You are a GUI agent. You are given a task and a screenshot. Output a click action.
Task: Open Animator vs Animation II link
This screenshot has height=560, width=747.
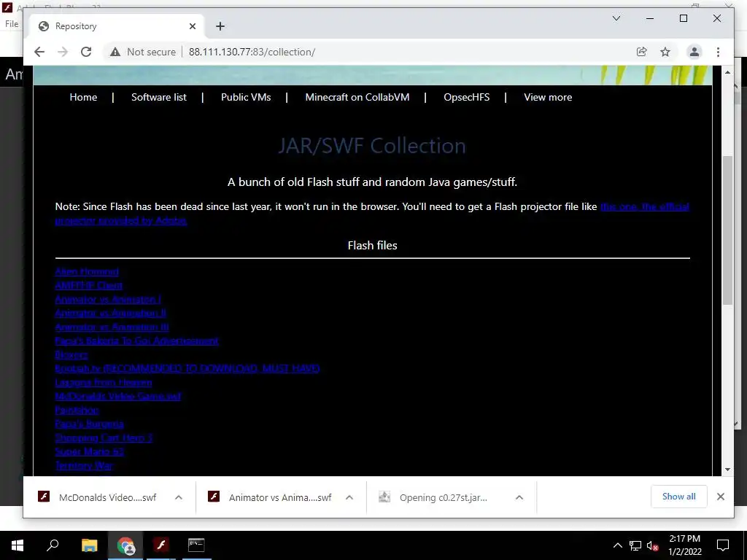click(x=111, y=313)
